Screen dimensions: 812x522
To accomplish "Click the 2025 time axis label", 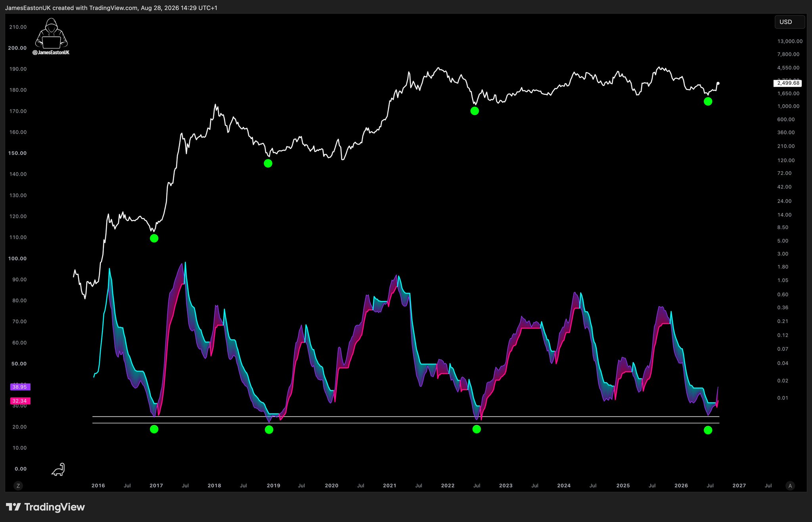I will pyautogui.click(x=623, y=486).
